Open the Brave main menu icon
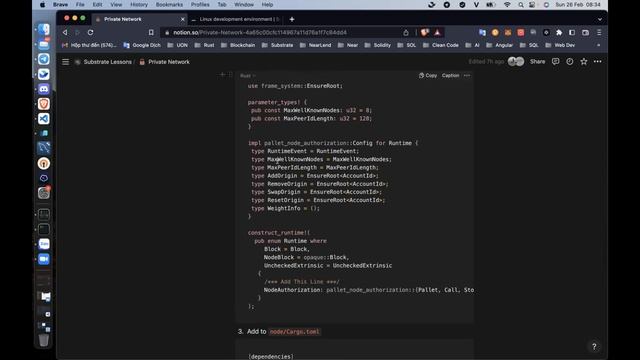This screenshot has width=640, height=360. [599, 32]
